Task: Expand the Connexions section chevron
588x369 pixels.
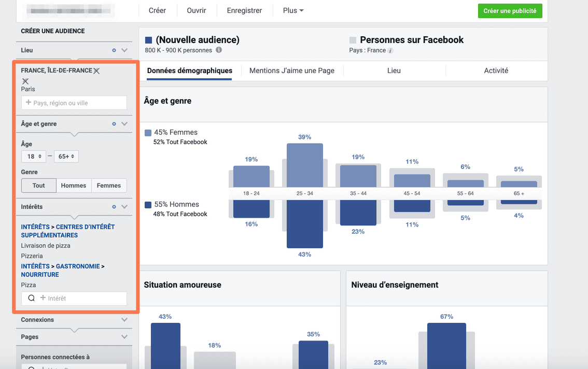Action: pyautogui.click(x=124, y=320)
